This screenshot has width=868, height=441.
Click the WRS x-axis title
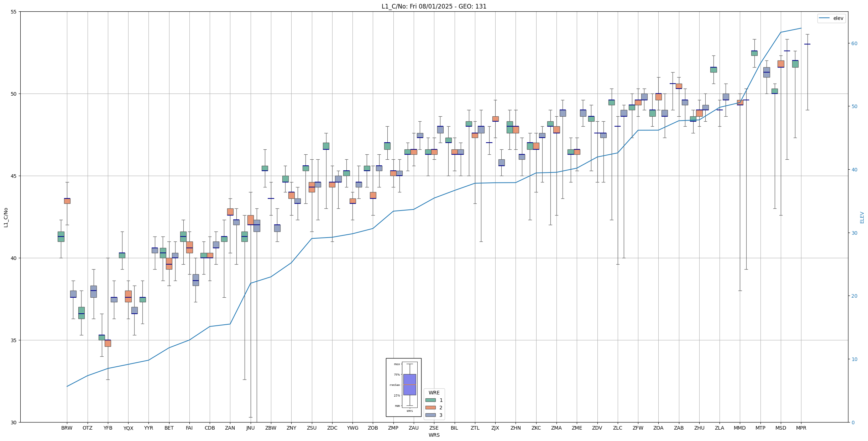pos(434,435)
